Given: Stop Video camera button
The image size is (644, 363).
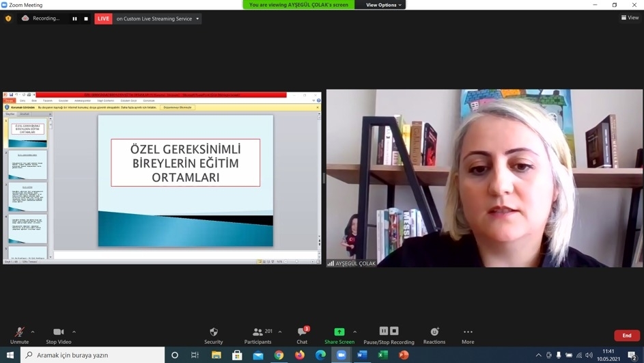Looking at the screenshot, I should coord(58,336).
